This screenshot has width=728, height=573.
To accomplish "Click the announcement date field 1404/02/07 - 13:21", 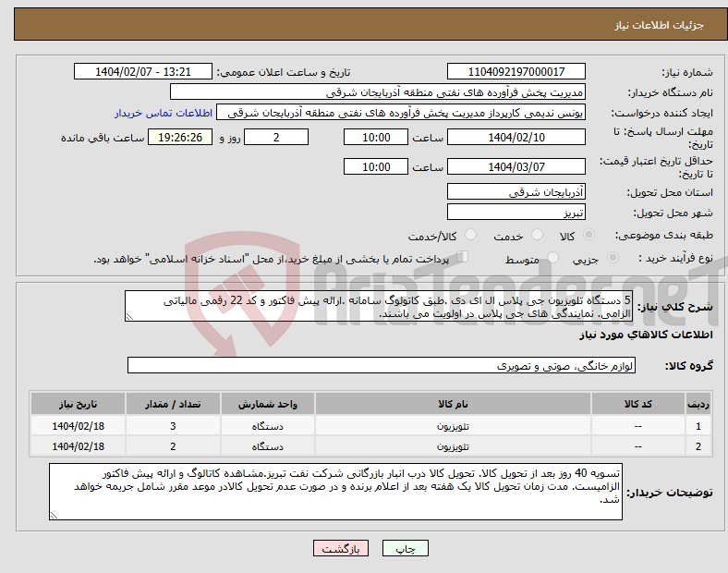I will click(143, 71).
